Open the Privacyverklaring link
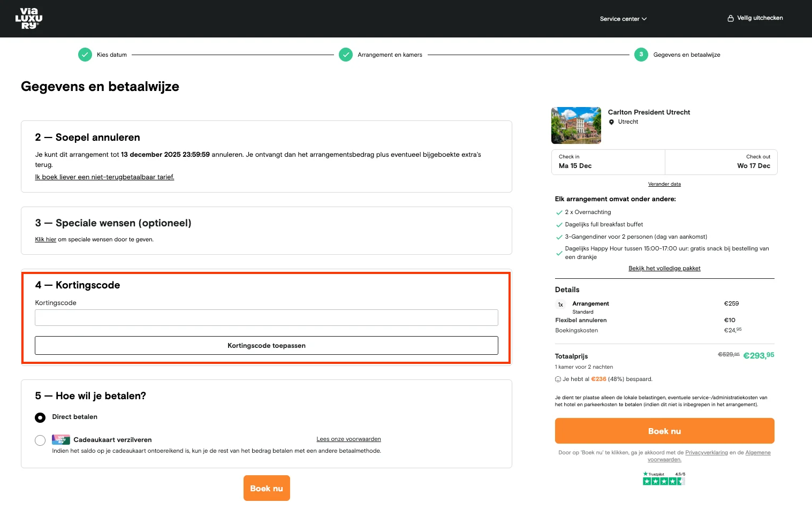The image size is (812, 510). click(706, 453)
